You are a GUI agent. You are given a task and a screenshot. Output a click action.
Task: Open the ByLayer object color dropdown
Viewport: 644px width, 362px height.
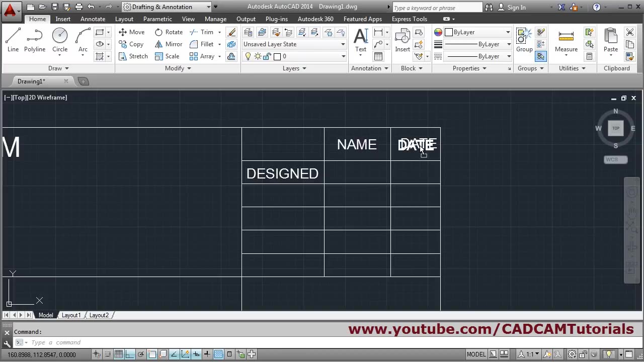click(478, 32)
